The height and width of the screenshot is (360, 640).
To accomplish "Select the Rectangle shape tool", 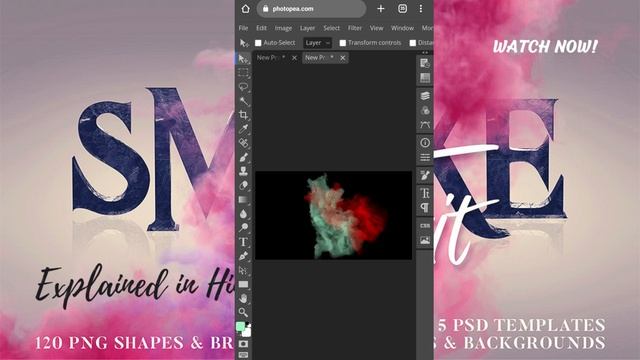I will [243, 284].
